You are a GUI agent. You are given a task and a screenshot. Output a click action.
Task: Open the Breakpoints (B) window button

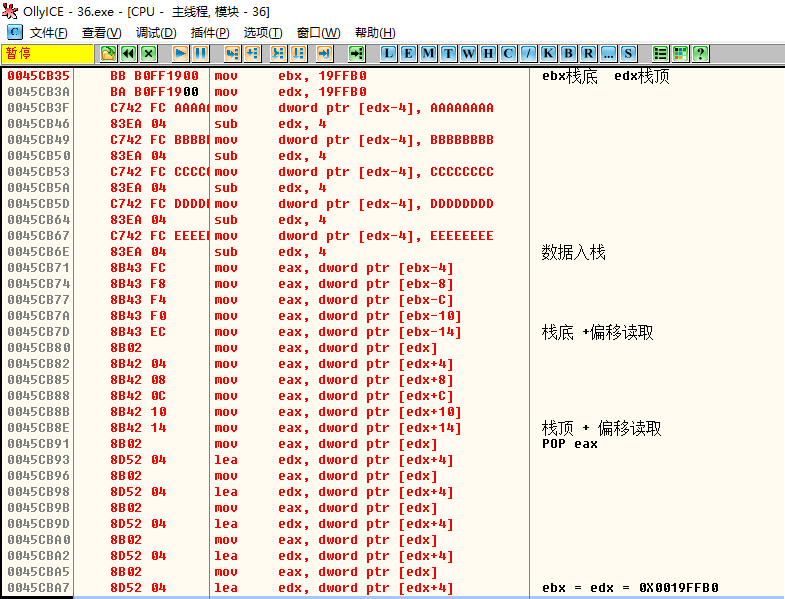click(x=568, y=53)
